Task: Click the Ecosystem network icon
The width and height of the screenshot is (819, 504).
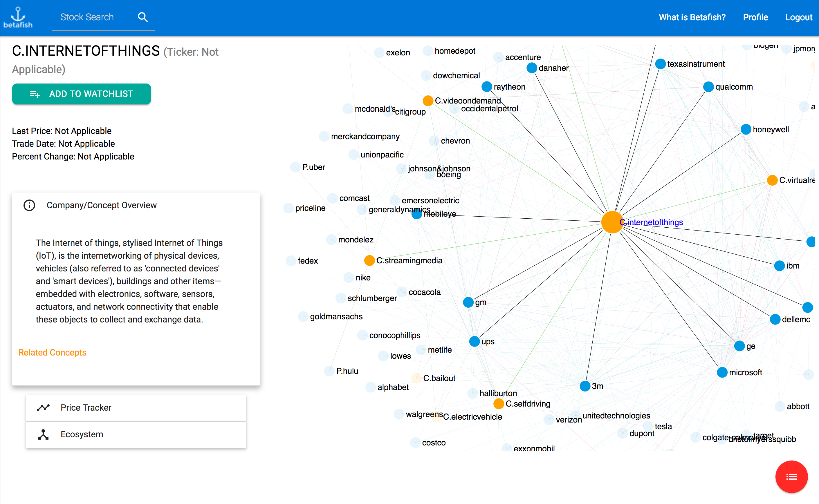Action: coord(43,434)
